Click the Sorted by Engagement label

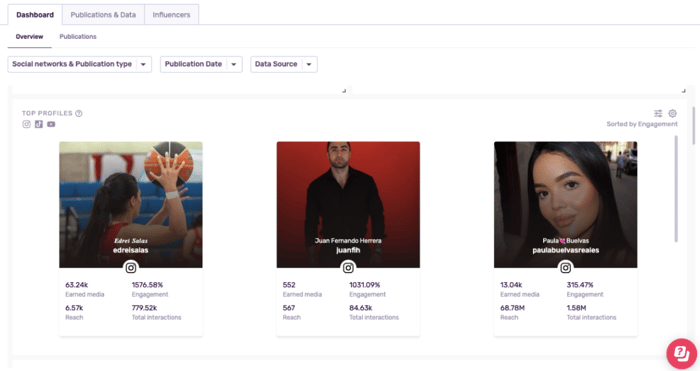642,124
